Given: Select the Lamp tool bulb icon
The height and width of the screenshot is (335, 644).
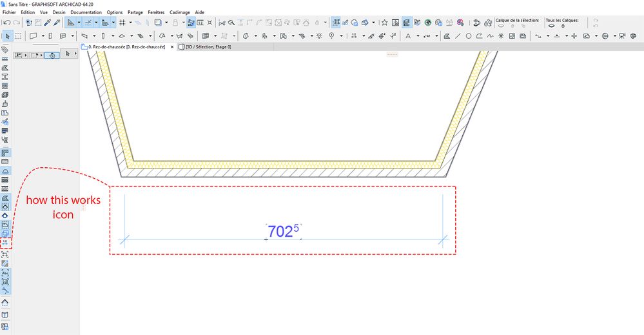Looking at the screenshot, I should [319, 36].
